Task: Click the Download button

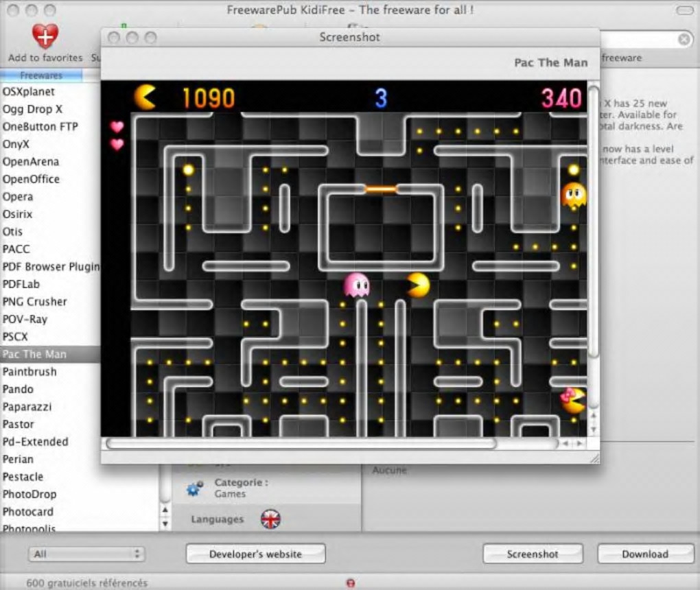Action: (645, 554)
